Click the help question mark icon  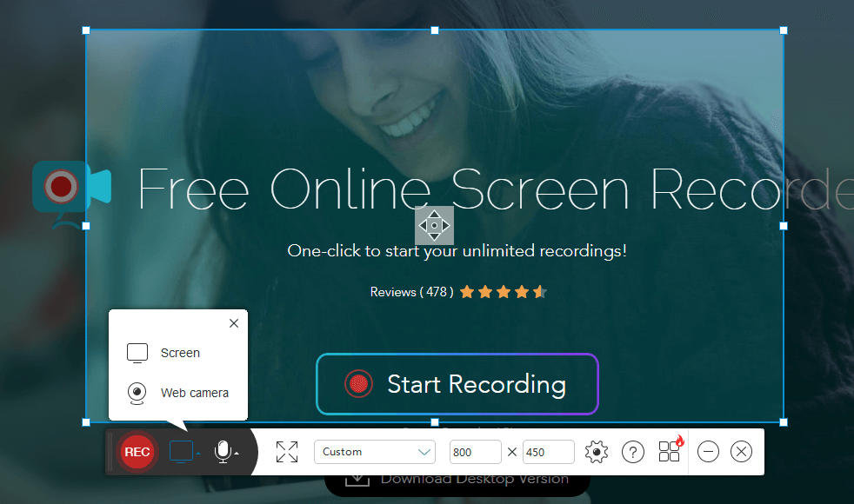pyautogui.click(x=633, y=452)
